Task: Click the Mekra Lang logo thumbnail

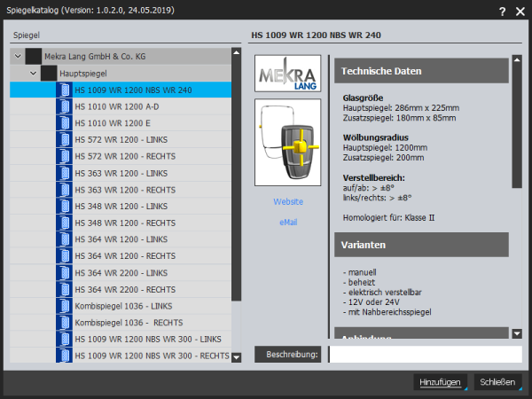Action: [287, 74]
